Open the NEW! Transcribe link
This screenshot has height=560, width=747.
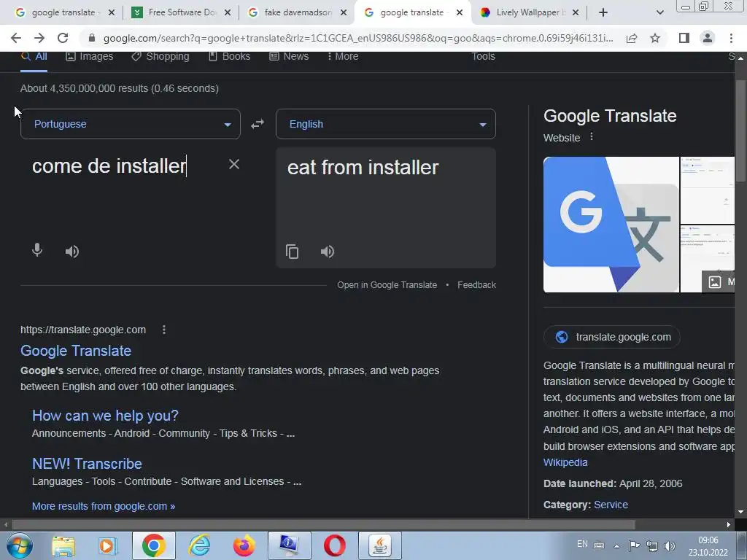click(87, 463)
